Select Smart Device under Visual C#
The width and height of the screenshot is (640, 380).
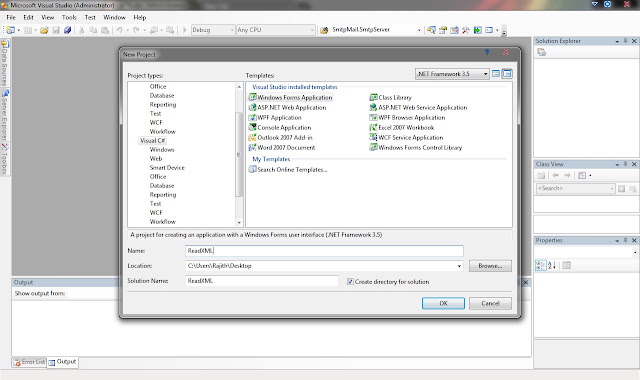point(167,167)
